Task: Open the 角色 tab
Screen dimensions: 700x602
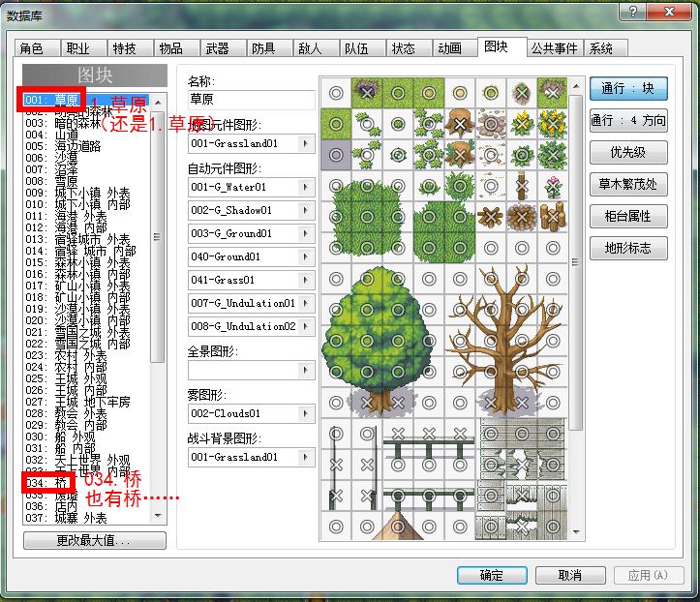Action: pos(37,47)
